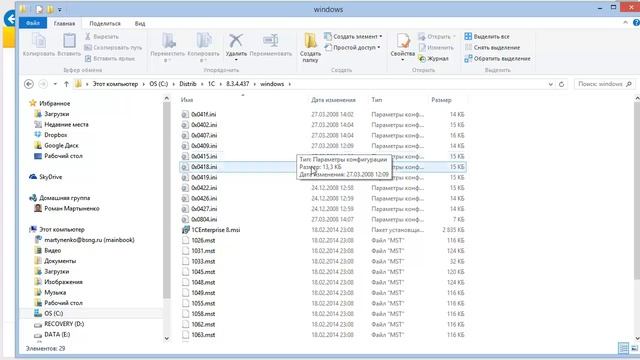Viewport: 640px width, 360px height.
Task: Collapse the ribbon with chevron
Action: point(625,23)
